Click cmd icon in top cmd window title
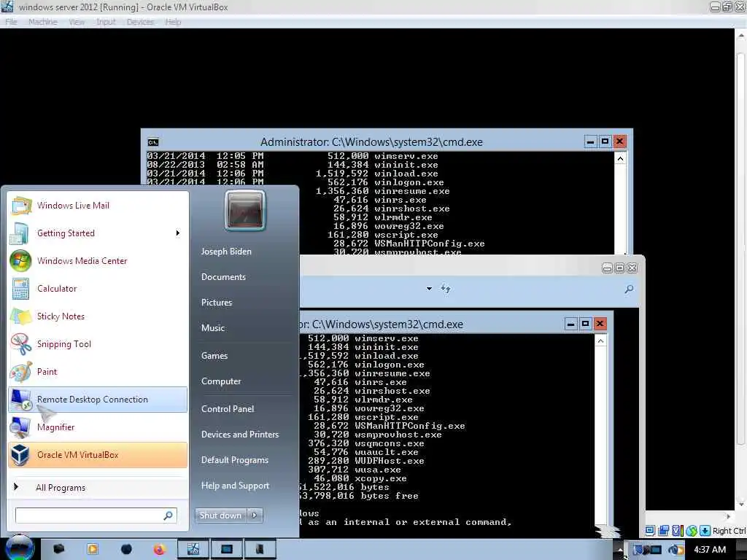 coord(153,142)
